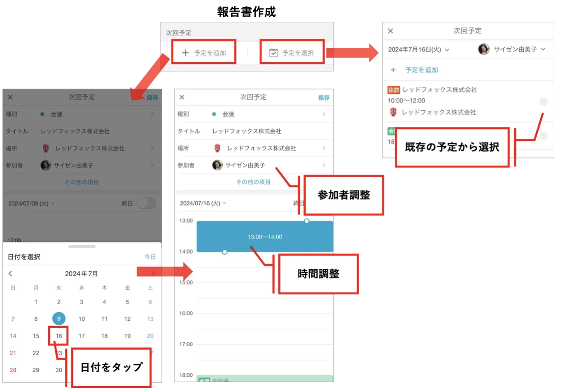
Task: Toggle the 終日 switch in the left form
Action: coord(147,203)
